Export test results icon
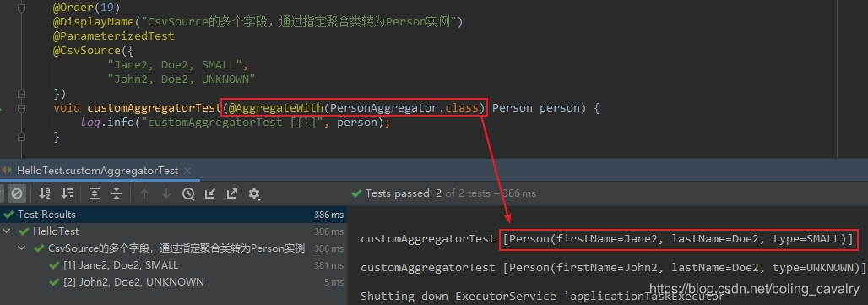 coord(232,193)
